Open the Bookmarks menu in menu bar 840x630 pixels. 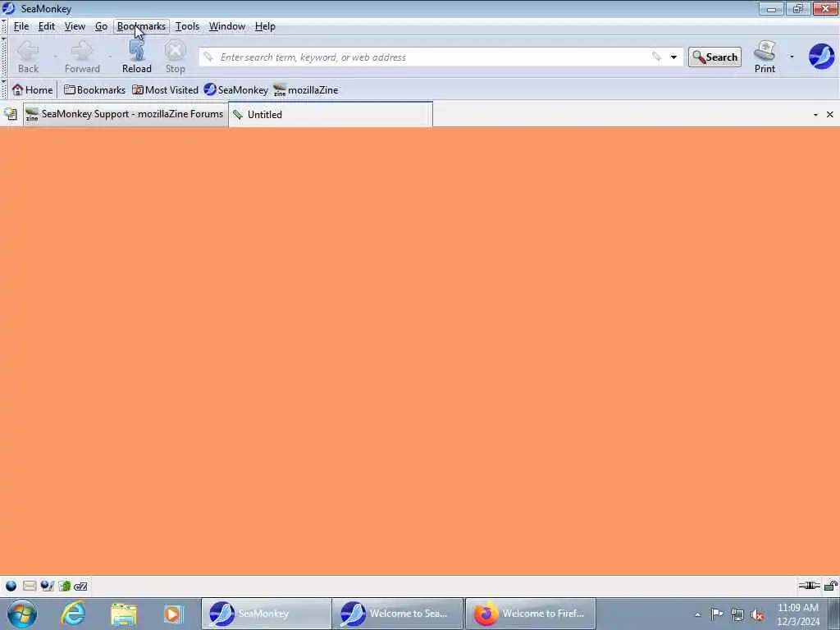coord(141,26)
